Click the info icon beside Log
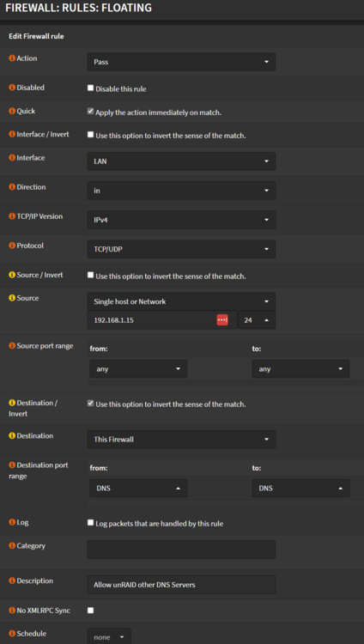Image resolution: width=364 pixels, height=644 pixels. tap(12, 522)
